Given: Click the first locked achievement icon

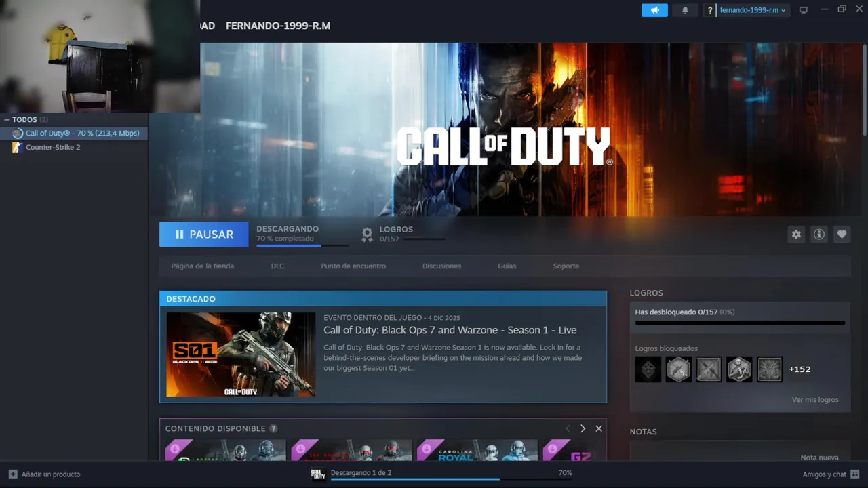Looking at the screenshot, I should (648, 369).
